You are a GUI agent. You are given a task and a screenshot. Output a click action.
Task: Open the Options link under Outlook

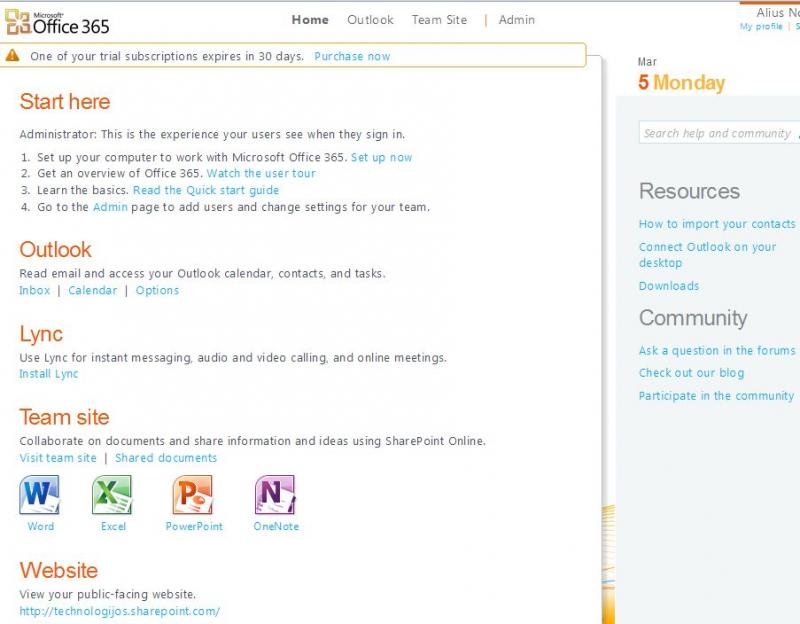click(x=157, y=290)
